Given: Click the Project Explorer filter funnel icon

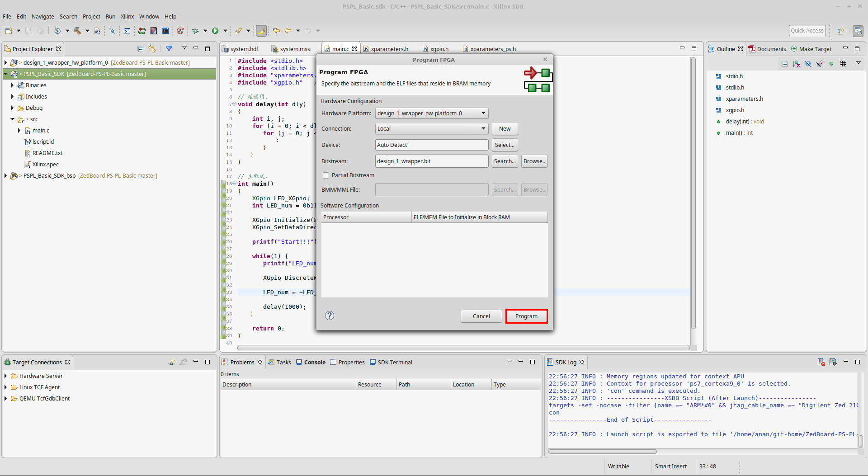Looking at the screenshot, I should point(169,49).
